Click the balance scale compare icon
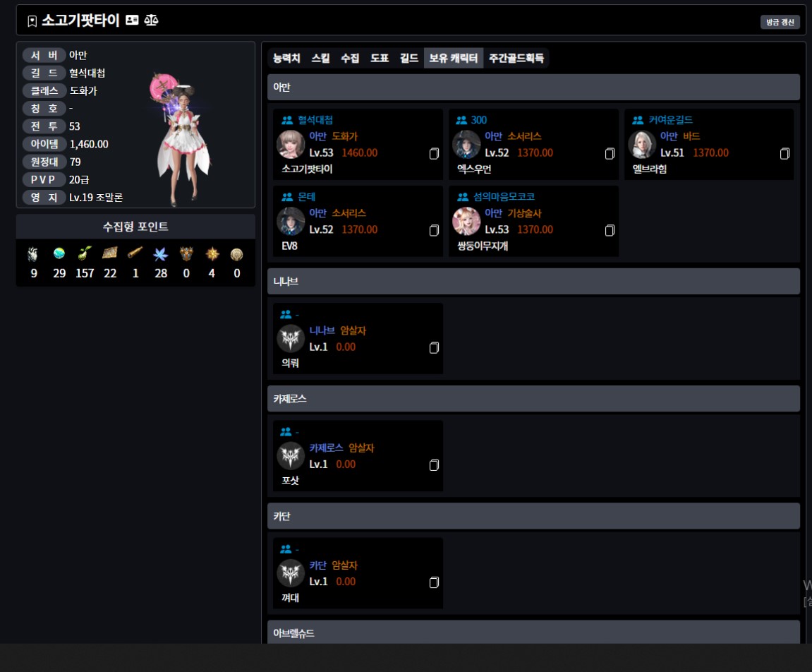Viewport: 812px width, 672px height. pos(151,20)
